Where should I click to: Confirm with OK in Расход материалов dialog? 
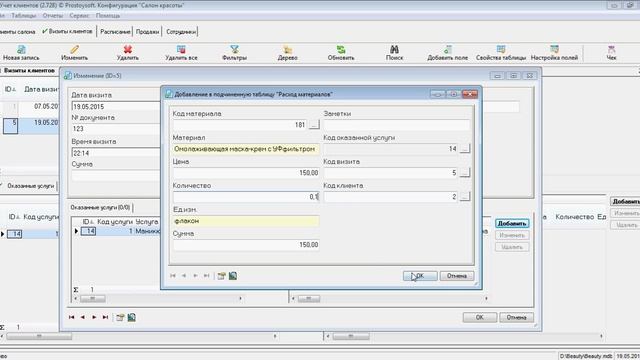[x=420, y=276]
